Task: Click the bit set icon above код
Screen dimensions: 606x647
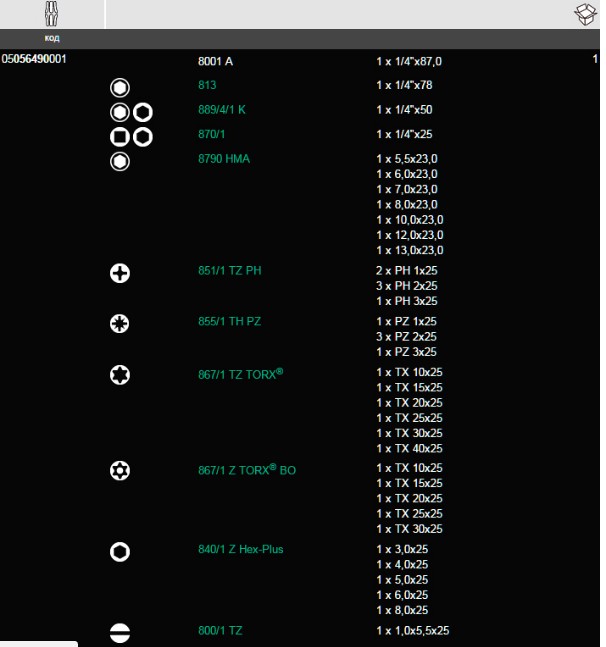Action: click(x=51, y=14)
